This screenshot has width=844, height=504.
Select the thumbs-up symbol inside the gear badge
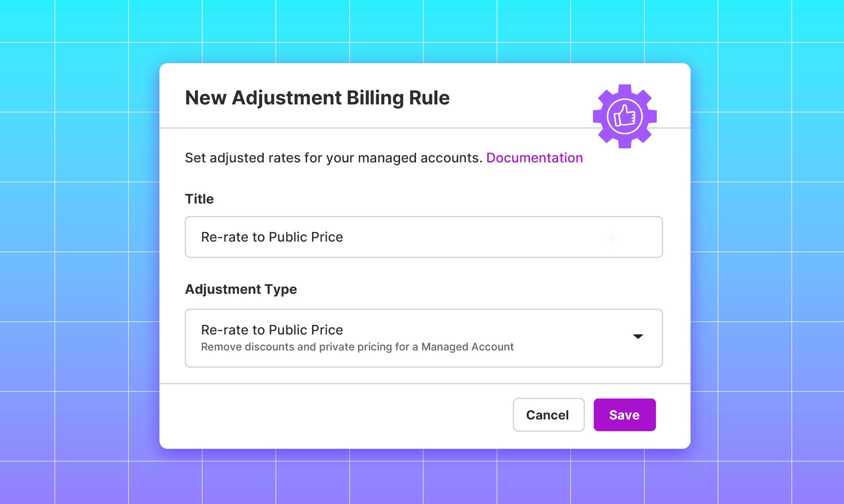tap(625, 115)
